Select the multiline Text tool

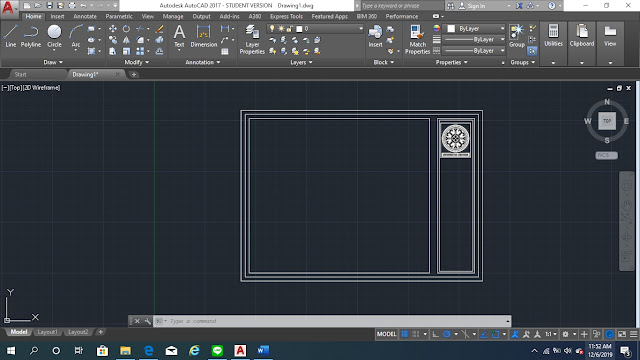[x=179, y=36]
